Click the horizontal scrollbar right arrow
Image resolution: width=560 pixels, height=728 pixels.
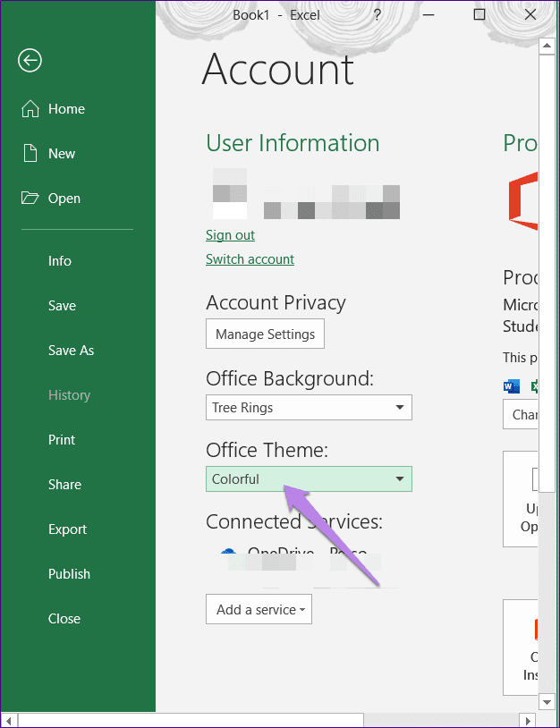(x=527, y=720)
